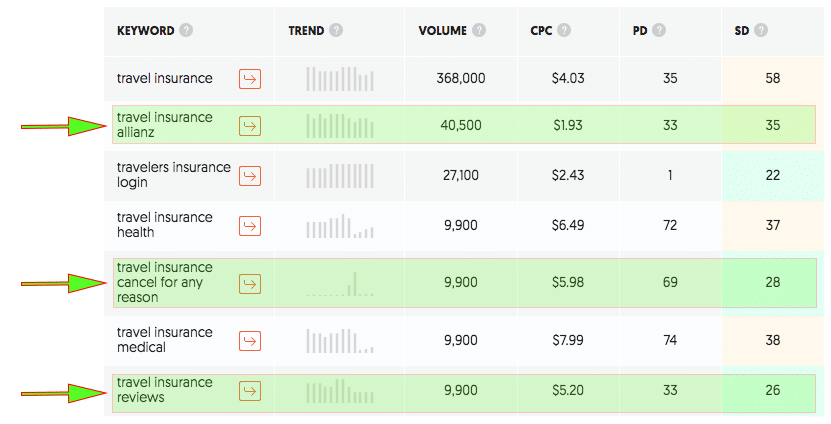Viewport: 831px width, 424px height.
Task: Show the TREND column help tooltip icon
Action: click(336, 30)
